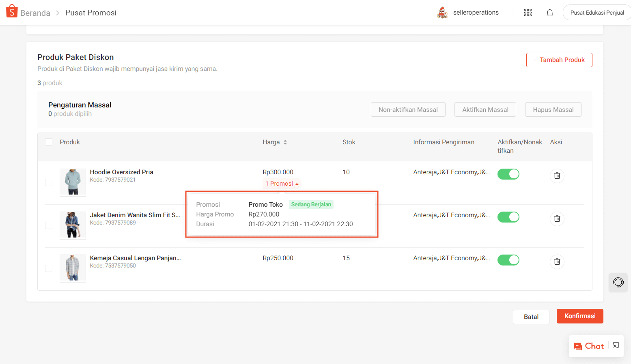Viewport: 631px width, 364px height.
Task: Remove Kemeja Casual Lengan Panjang via trash icon
Action: (x=557, y=261)
